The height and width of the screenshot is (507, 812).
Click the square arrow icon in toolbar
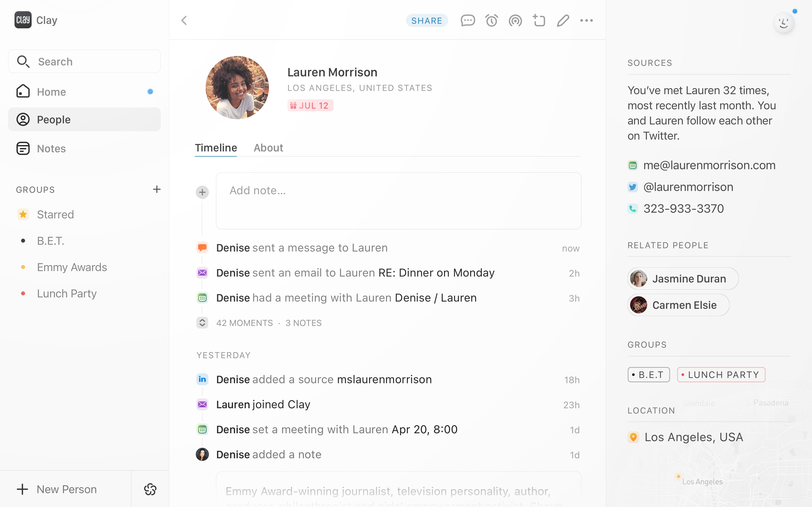tap(539, 20)
